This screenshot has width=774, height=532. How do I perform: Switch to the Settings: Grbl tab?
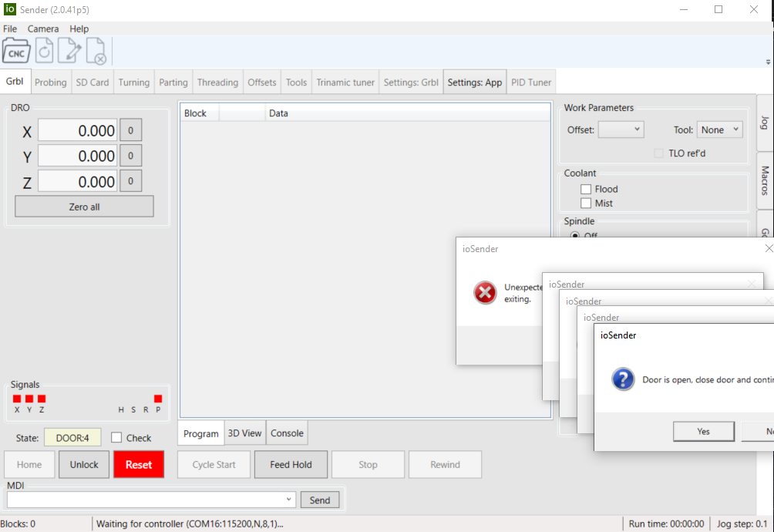tap(411, 82)
